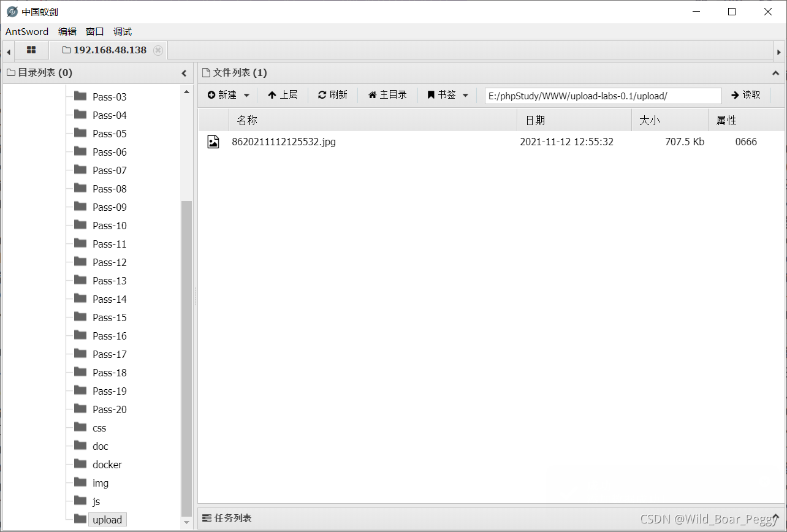
Task: Close the 192.168.48.138 tab
Action: coord(158,50)
